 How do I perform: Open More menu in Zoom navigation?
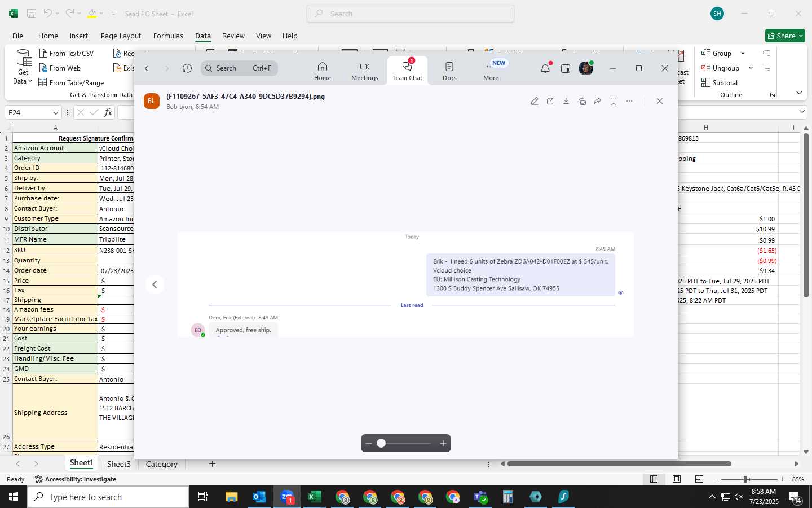[491, 71]
